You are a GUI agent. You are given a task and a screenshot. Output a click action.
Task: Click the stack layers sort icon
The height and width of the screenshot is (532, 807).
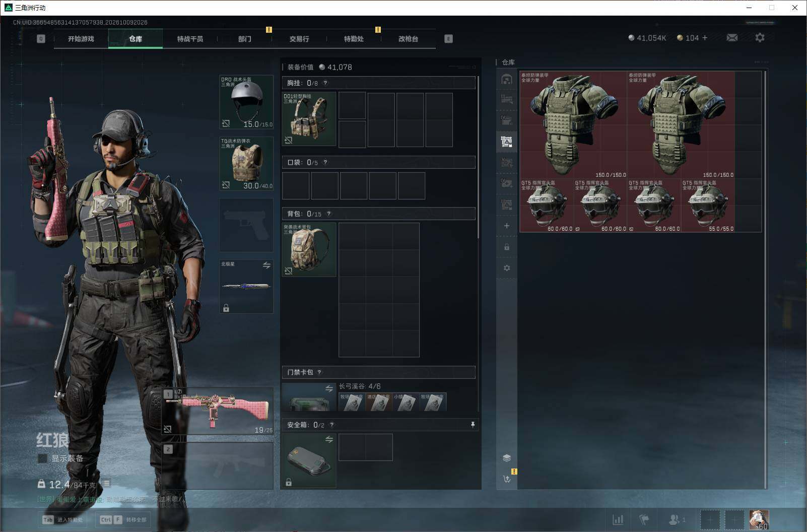click(507, 457)
